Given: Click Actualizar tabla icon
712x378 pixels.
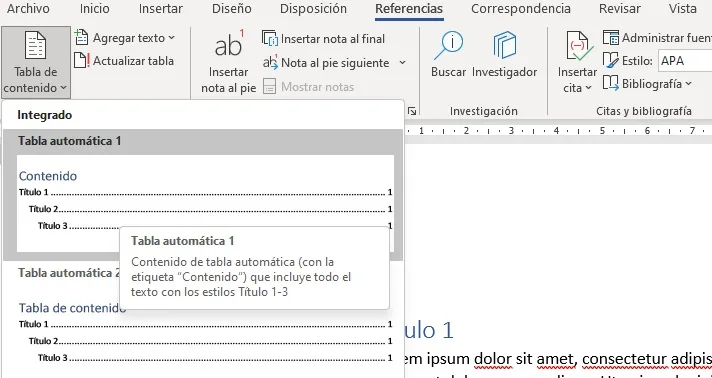Looking at the screenshot, I should click(82, 60).
